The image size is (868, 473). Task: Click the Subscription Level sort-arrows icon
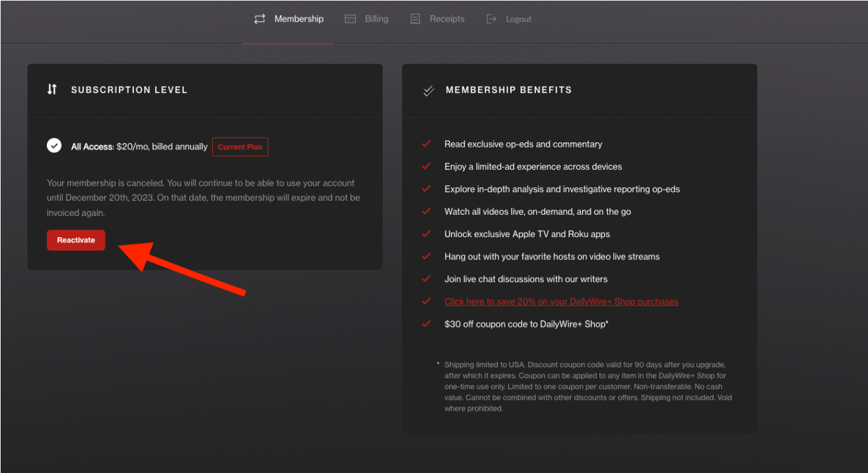coord(53,90)
